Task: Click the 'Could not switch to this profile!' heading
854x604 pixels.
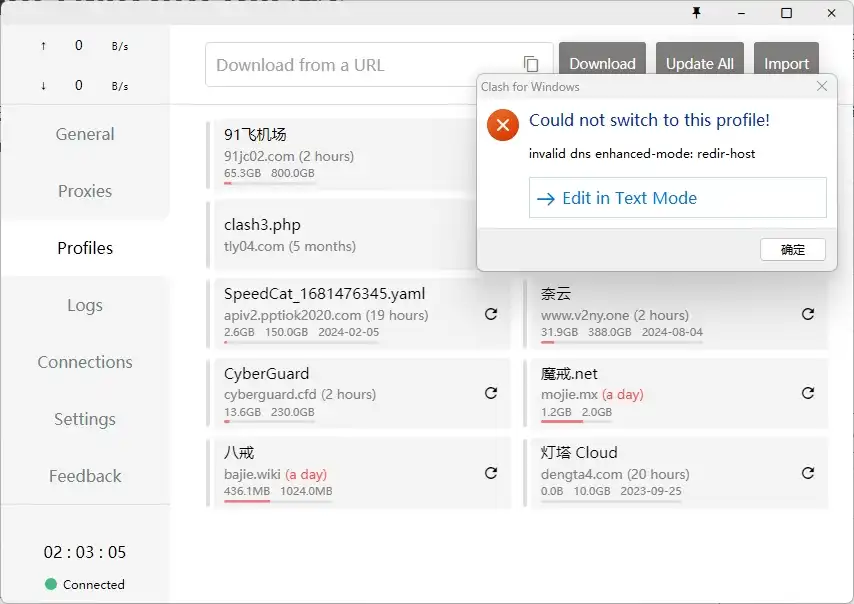Action: point(649,120)
